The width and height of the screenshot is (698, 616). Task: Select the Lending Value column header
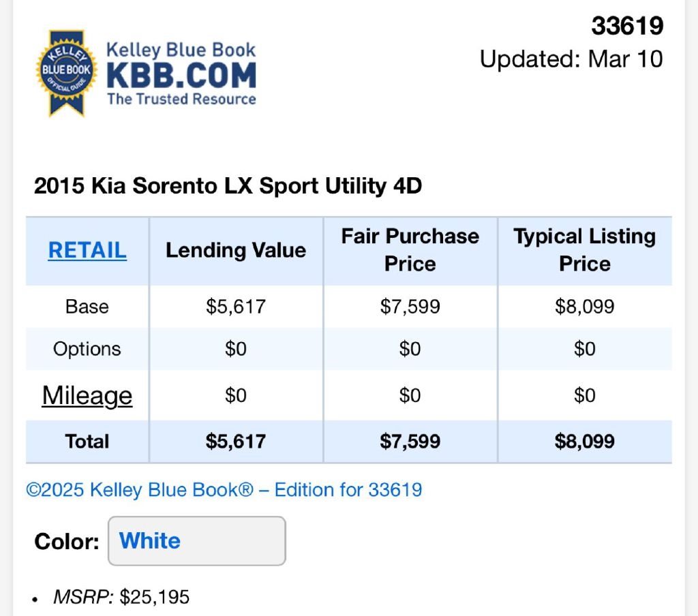coord(236,250)
